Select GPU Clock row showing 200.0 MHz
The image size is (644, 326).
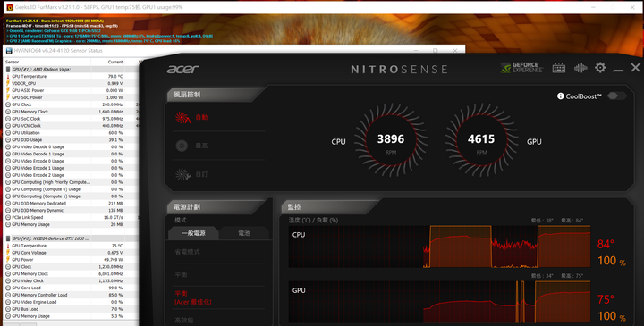point(70,104)
